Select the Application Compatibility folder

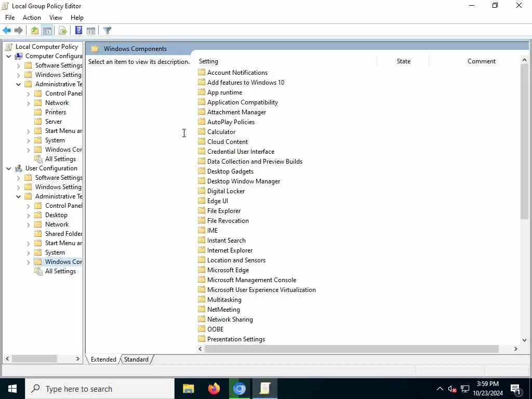[243, 102]
